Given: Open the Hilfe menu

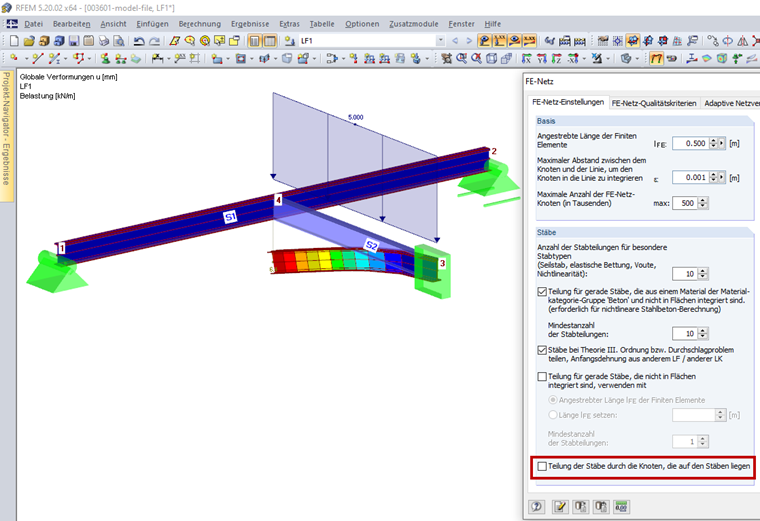Looking at the screenshot, I should [x=492, y=24].
